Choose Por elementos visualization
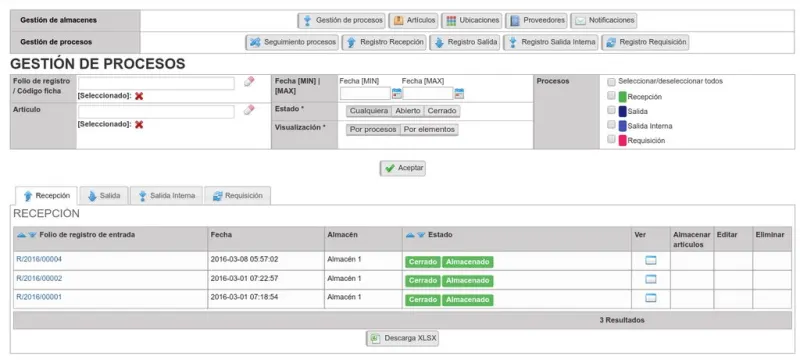This screenshot has width=800, height=363. pyautogui.click(x=429, y=130)
